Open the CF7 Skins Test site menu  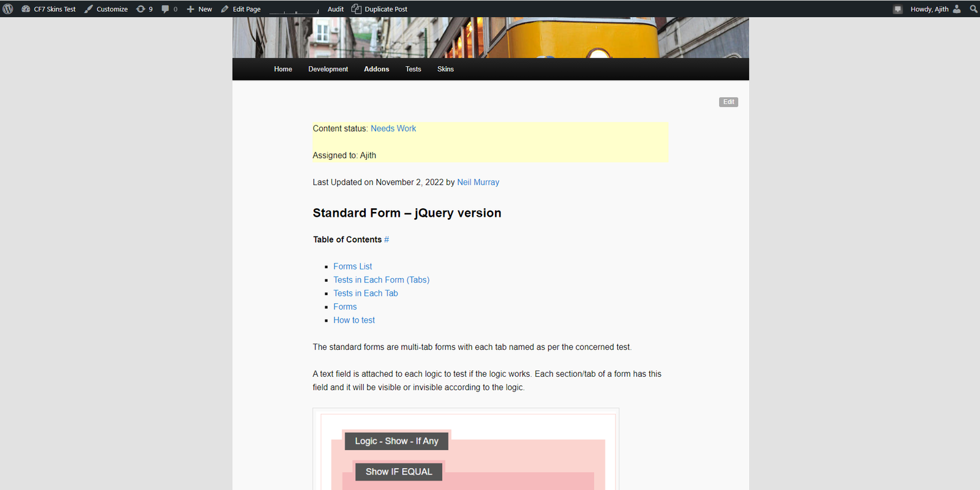tap(49, 9)
